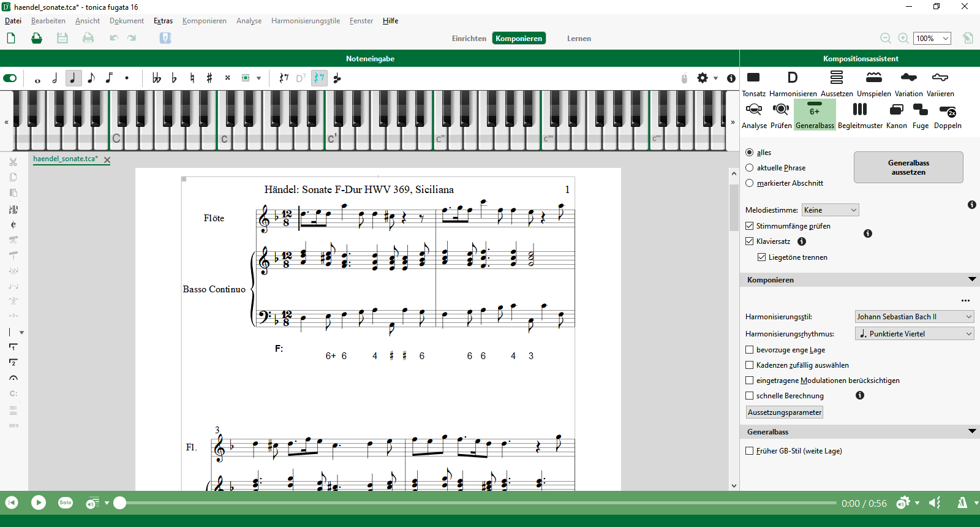This screenshot has height=527, width=980.
Task: Toggle 'Liegetöne trennen' checkbox
Action: pyautogui.click(x=761, y=257)
